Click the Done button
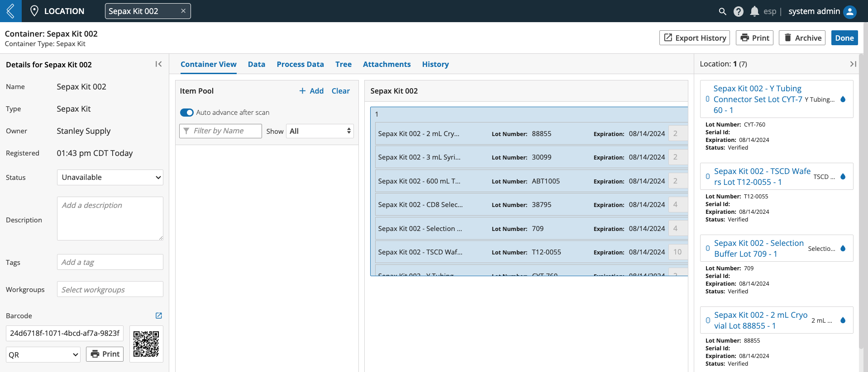 coord(844,38)
